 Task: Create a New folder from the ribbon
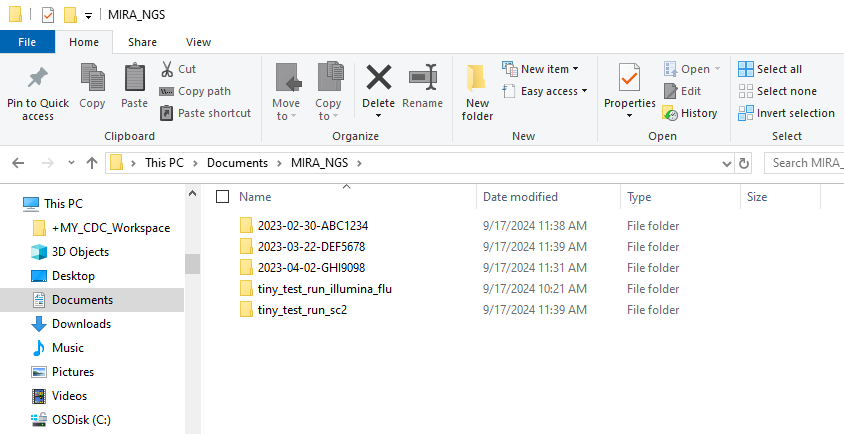point(477,92)
